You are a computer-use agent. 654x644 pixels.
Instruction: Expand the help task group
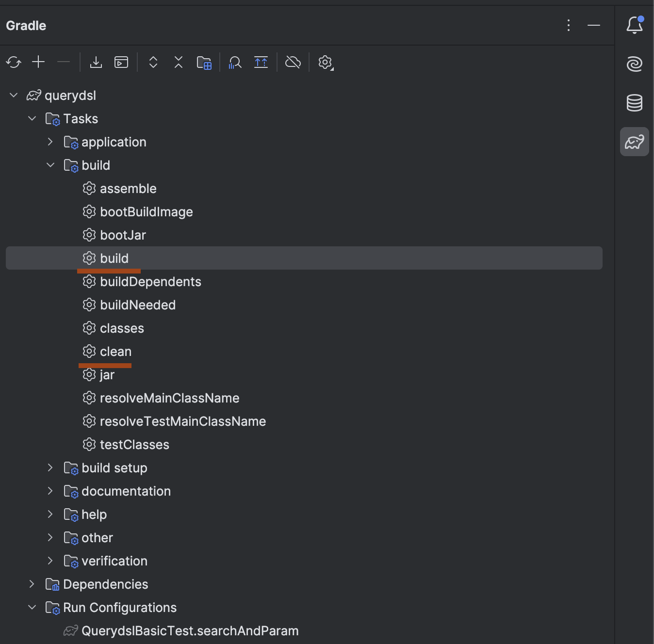(x=50, y=514)
